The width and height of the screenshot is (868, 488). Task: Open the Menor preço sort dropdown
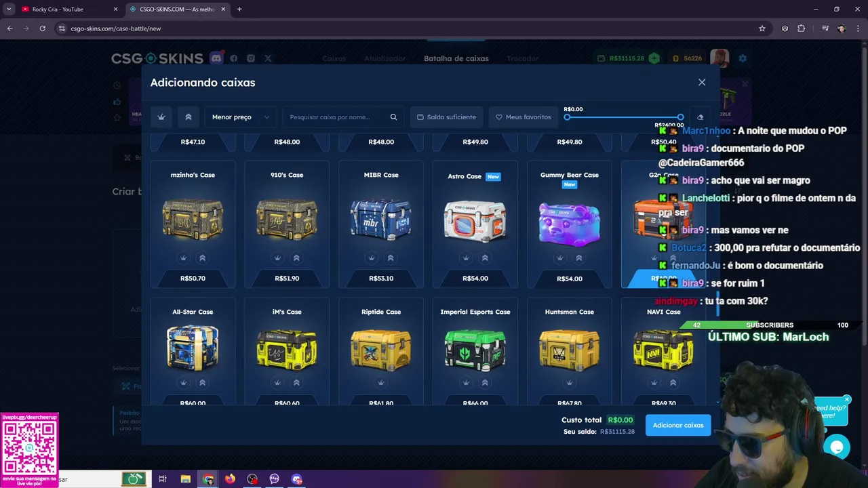(x=241, y=117)
